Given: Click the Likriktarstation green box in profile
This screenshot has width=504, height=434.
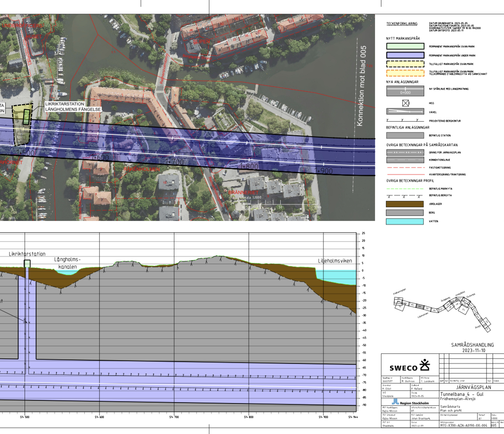Looking at the screenshot, I should coord(27,263).
